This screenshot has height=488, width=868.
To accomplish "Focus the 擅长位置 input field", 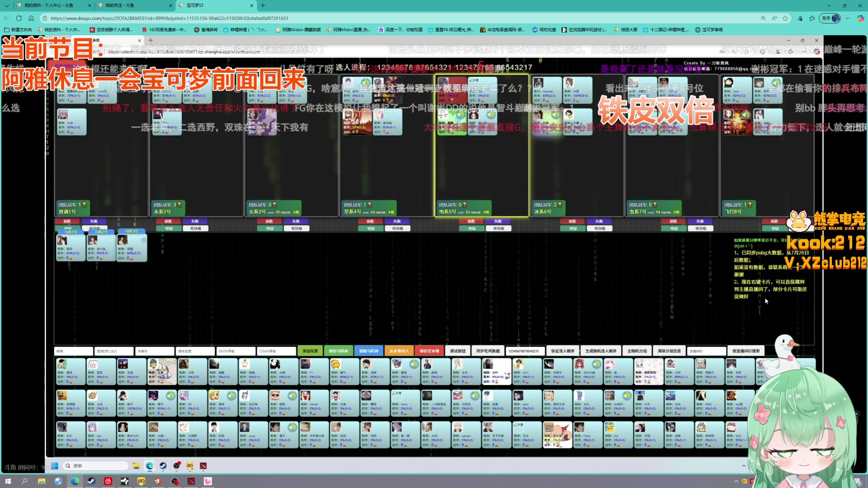I will tap(195, 351).
